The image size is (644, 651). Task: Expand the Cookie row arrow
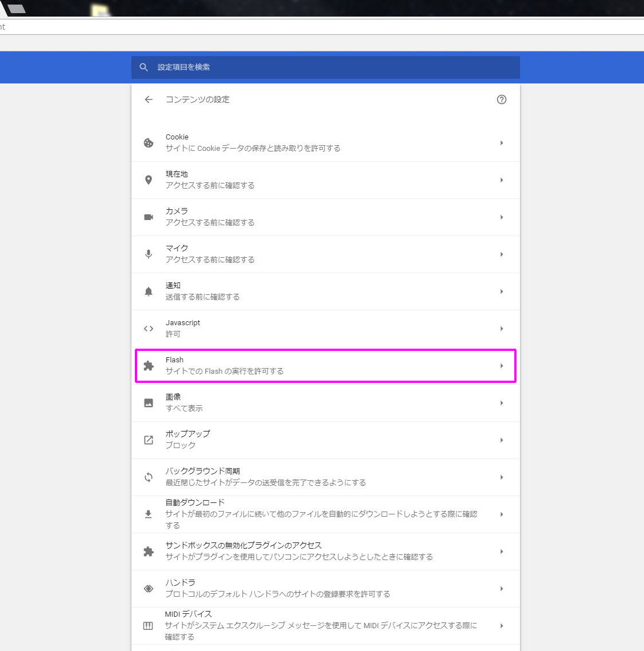click(502, 143)
